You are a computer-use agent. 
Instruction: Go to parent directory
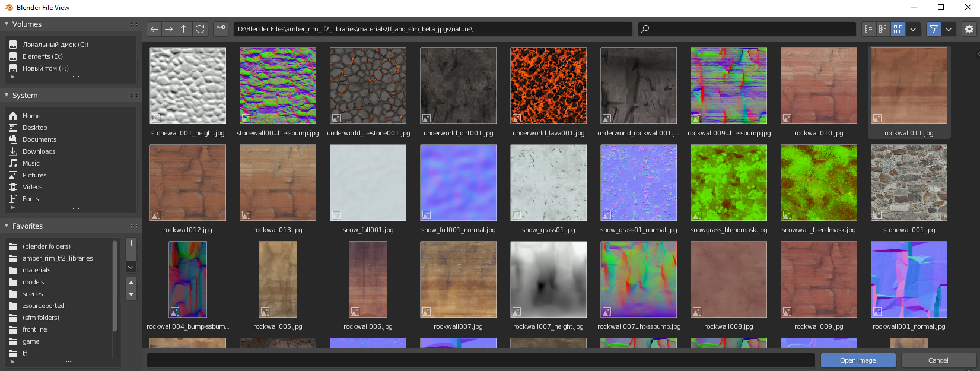coord(184,29)
